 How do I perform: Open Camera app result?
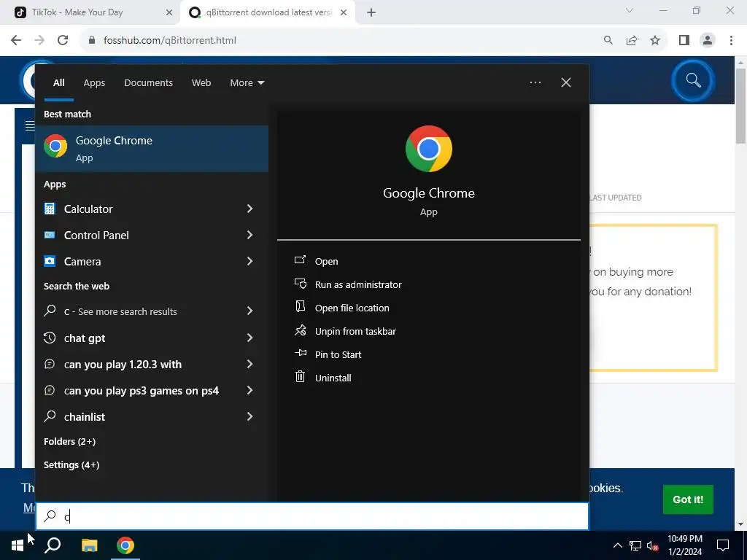pos(82,262)
